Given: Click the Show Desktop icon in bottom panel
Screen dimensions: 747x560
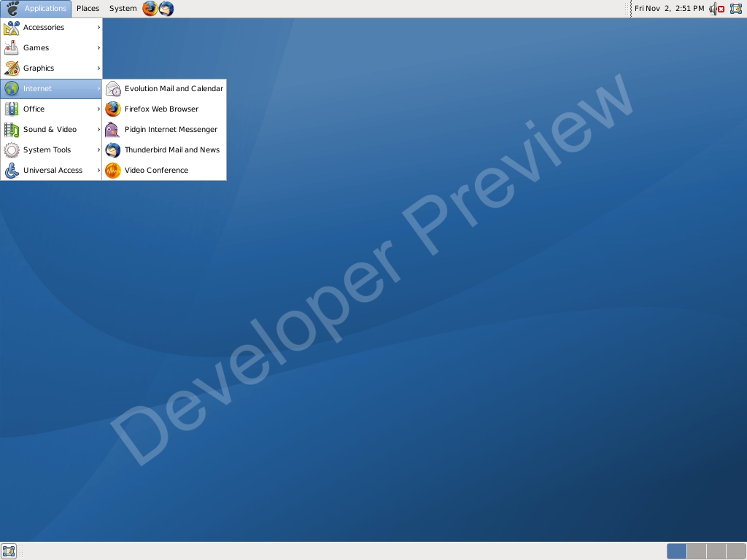Looking at the screenshot, I should (x=9, y=551).
